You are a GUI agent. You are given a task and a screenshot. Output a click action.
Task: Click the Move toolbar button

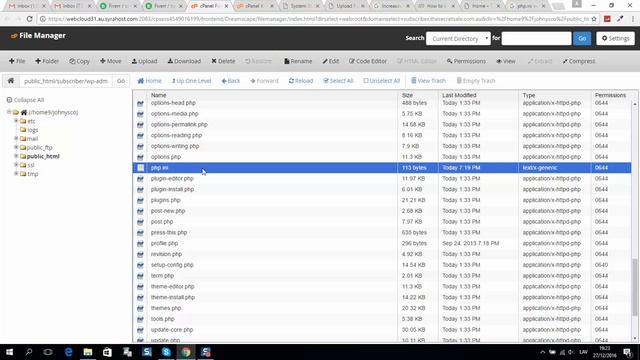click(111, 61)
